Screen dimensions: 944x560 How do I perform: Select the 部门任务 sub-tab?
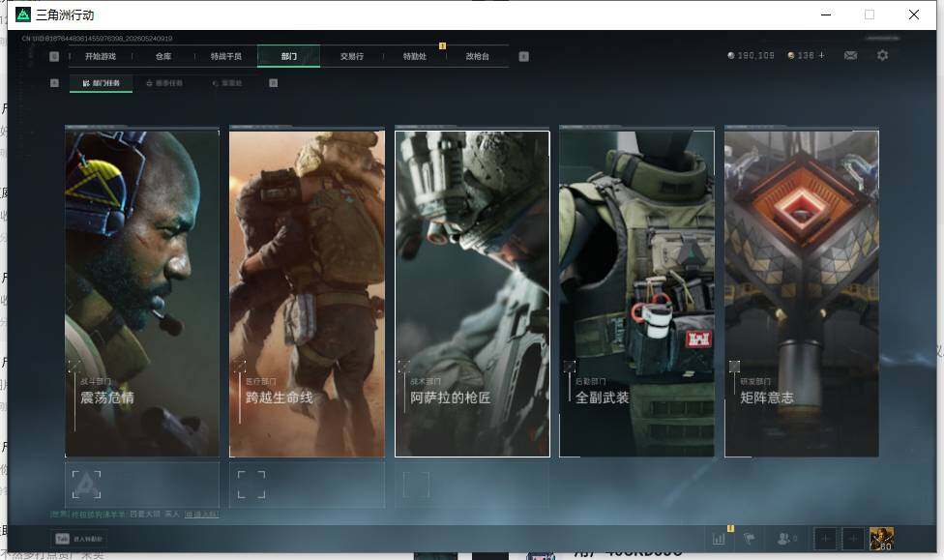point(101,83)
